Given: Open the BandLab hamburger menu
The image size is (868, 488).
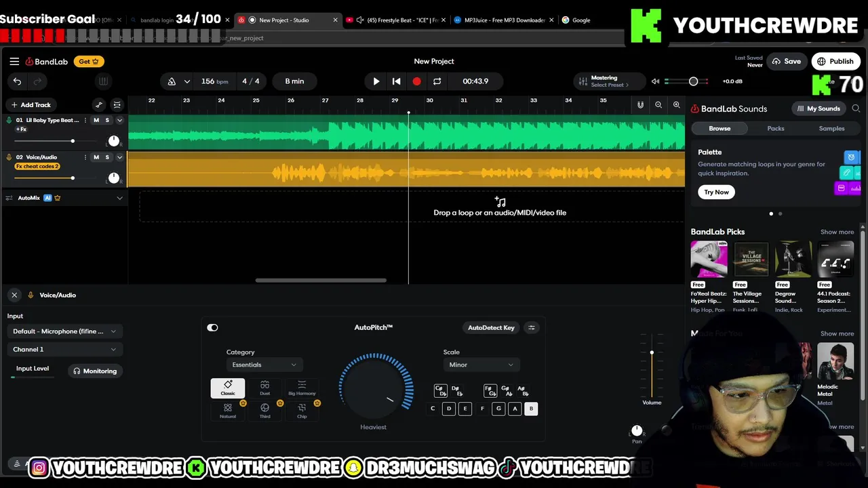Looking at the screenshot, I should pyautogui.click(x=14, y=61).
